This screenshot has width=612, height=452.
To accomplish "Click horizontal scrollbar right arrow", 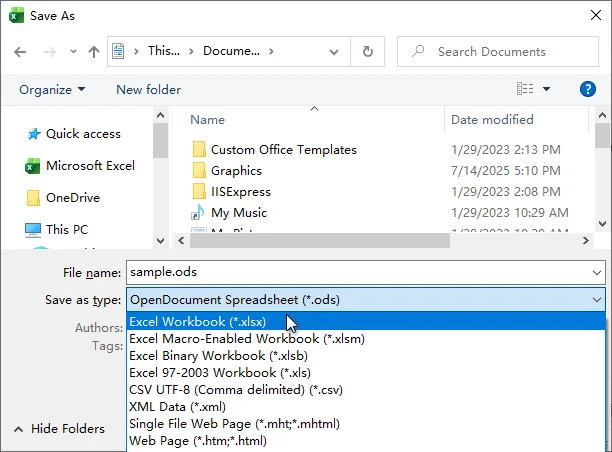I will [585, 240].
